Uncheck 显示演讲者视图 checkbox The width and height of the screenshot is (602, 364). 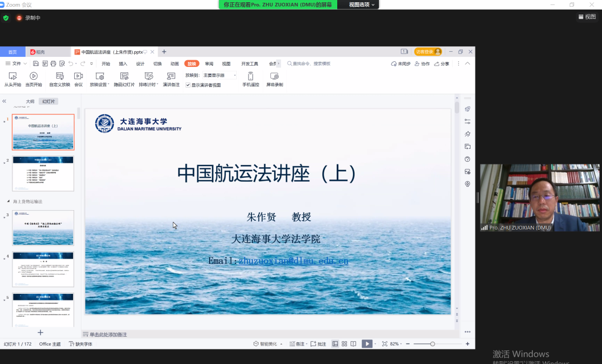188,85
